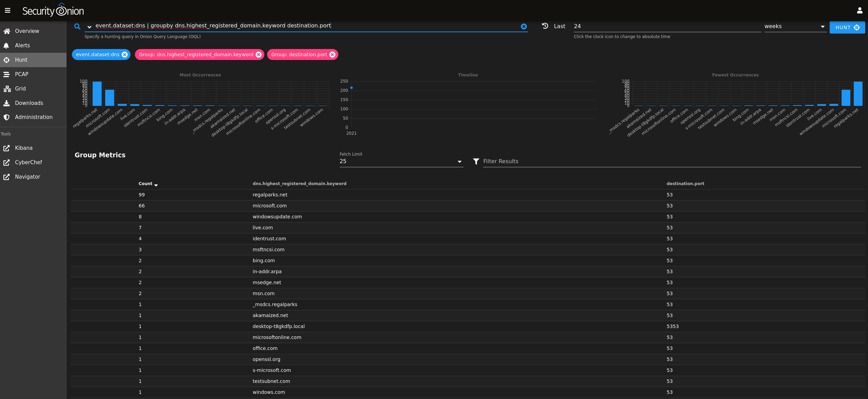Click the microsoft.com bar in Most Occurrences
Screen dimensions: 868x399
coord(110,98)
